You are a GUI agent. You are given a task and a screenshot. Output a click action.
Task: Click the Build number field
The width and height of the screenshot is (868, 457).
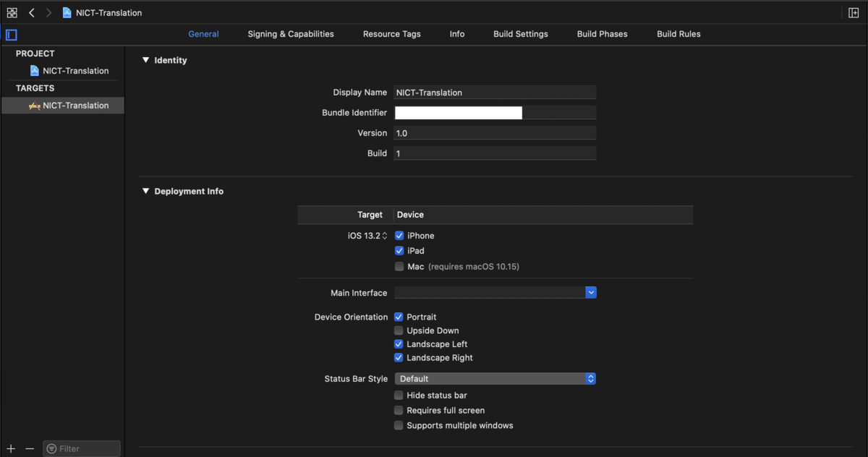(x=495, y=153)
